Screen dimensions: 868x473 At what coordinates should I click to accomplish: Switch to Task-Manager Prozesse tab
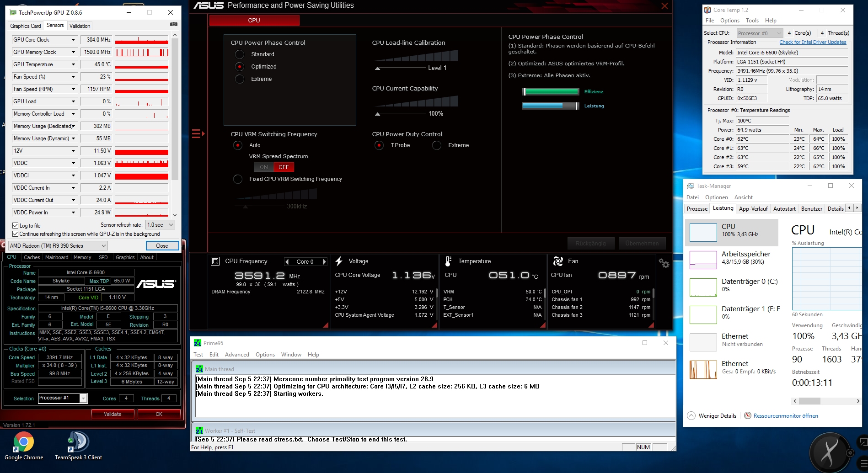pyautogui.click(x=697, y=208)
